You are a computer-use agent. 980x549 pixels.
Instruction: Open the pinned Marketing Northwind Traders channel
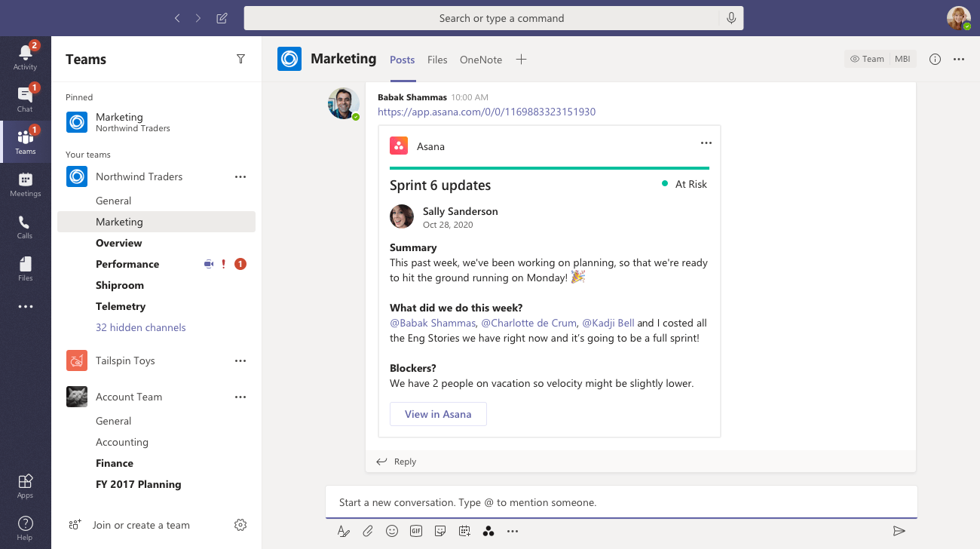click(156, 122)
